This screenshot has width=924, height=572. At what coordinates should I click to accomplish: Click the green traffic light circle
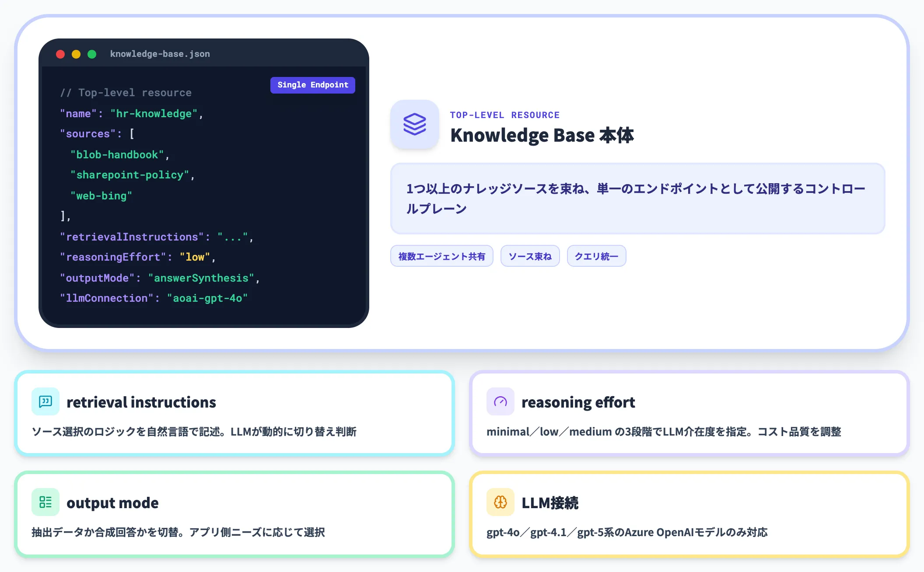(x=92, y=54)
